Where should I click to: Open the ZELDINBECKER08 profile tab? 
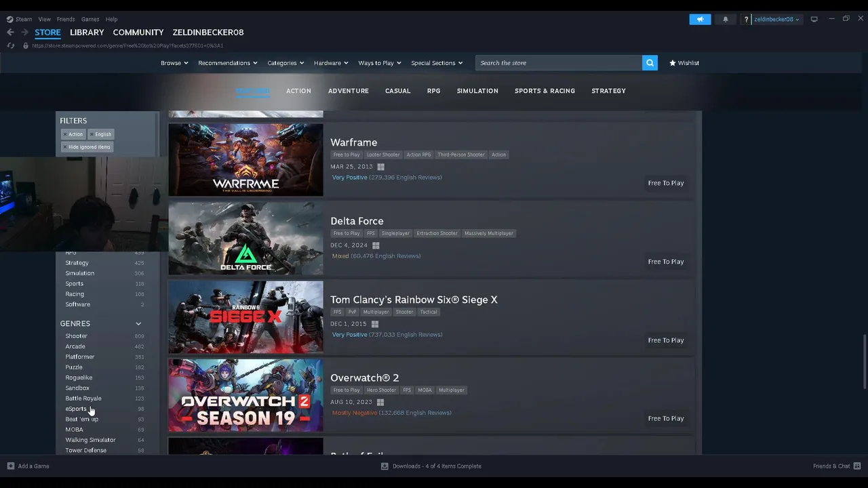point(208,32)
